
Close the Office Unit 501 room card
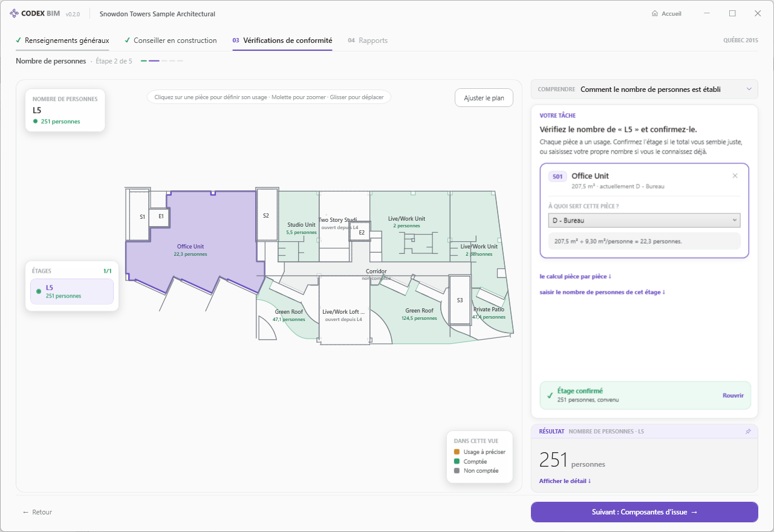(x=735, y=176)
